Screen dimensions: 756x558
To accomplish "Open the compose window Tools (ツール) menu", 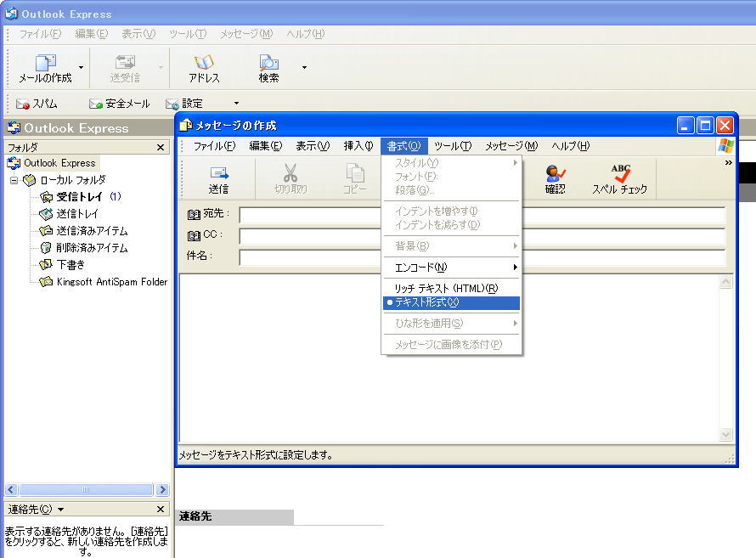I will (x=453, y=146).
